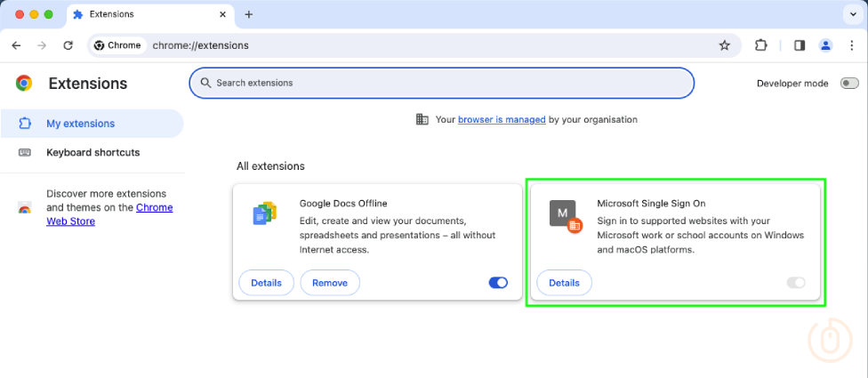The width and height of the screenshot is (868, 378).
Task: Reload the extensions page
Action: [x=68, y=45]
